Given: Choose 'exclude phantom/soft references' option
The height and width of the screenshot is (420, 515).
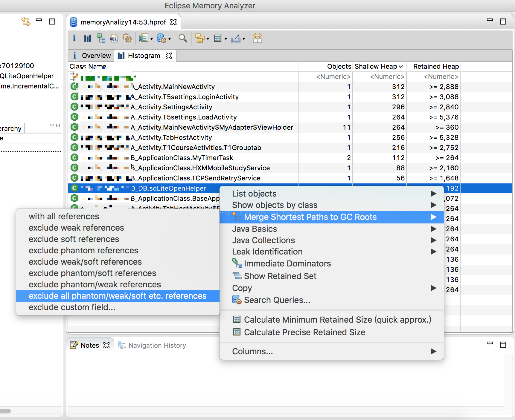Looking at the screenshot, I should click(118, 273).
